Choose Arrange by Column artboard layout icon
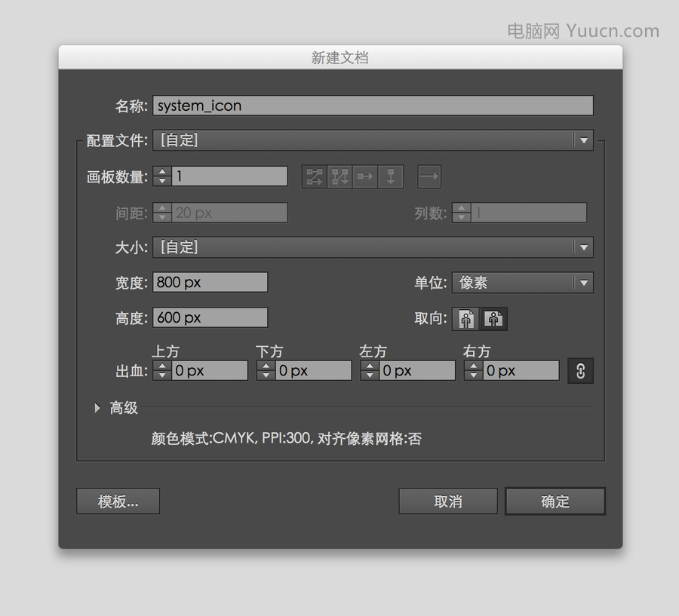 pyautogui.click(x=391, y=176)
